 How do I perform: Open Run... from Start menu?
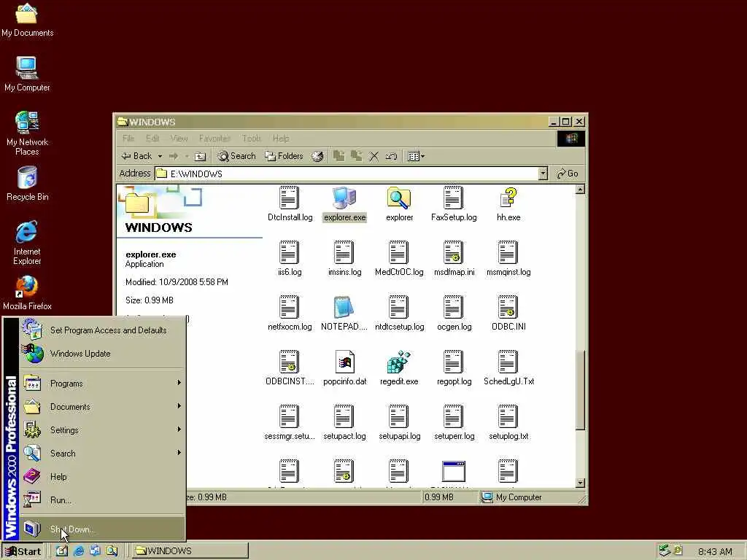[102, 500]
